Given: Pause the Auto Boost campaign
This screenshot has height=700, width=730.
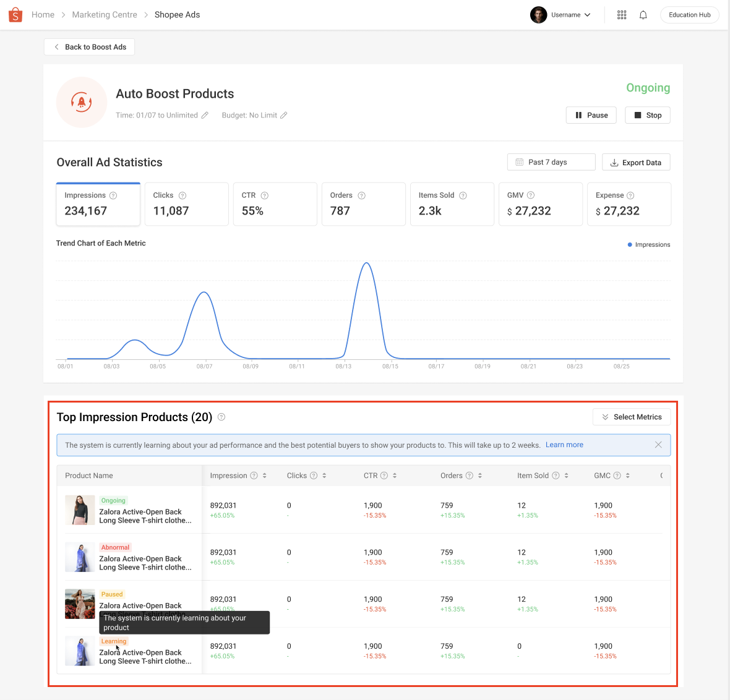Looking at the screenshot, I should [x=591, y=115].
